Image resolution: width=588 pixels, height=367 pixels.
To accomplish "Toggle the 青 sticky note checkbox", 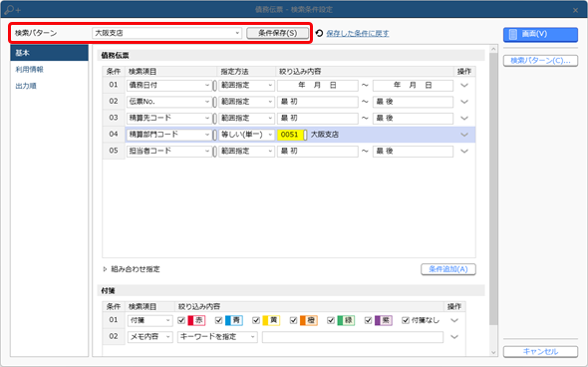I will click(x=219, y=320).
